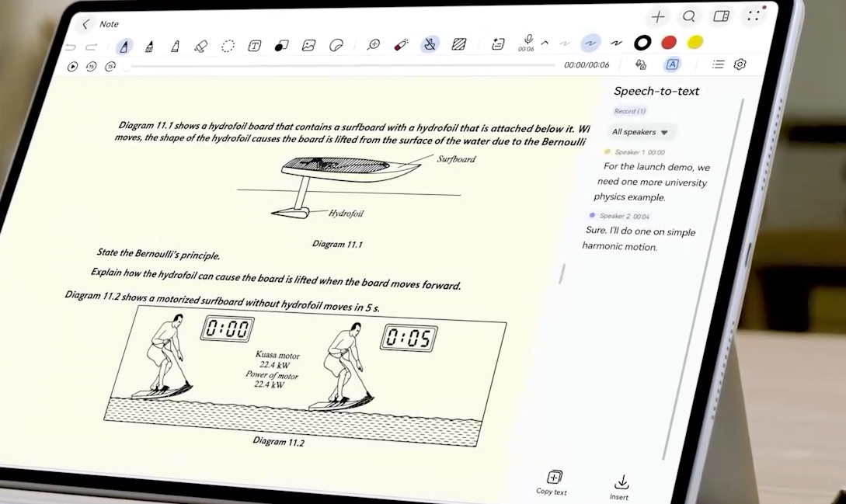The image size is (846, 504).
Task: Select the marker pen tool
Action: 175,46
